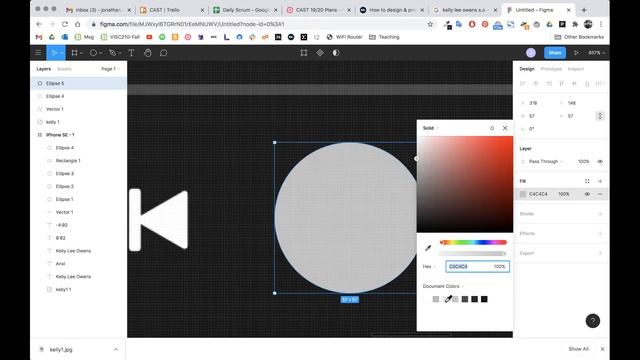The image size is (640, 360).
Task: Click the Use as Mask half-circle icon
Action: pos(336,53)
